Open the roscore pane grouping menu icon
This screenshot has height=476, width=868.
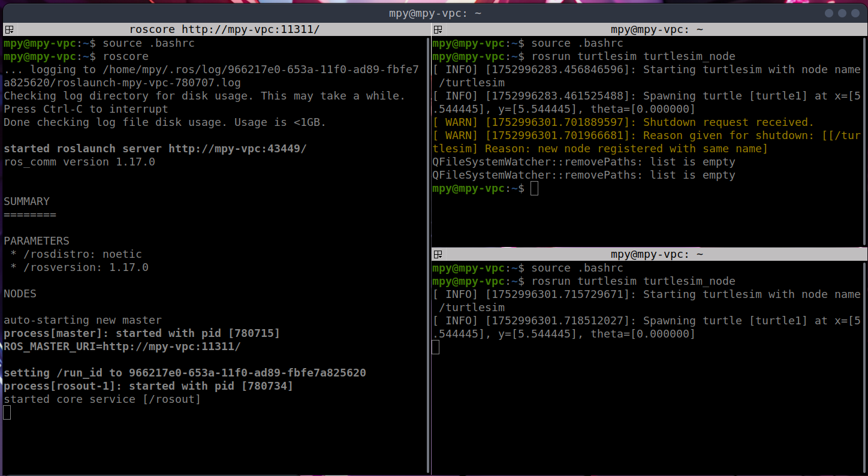(x=9, y=29)
